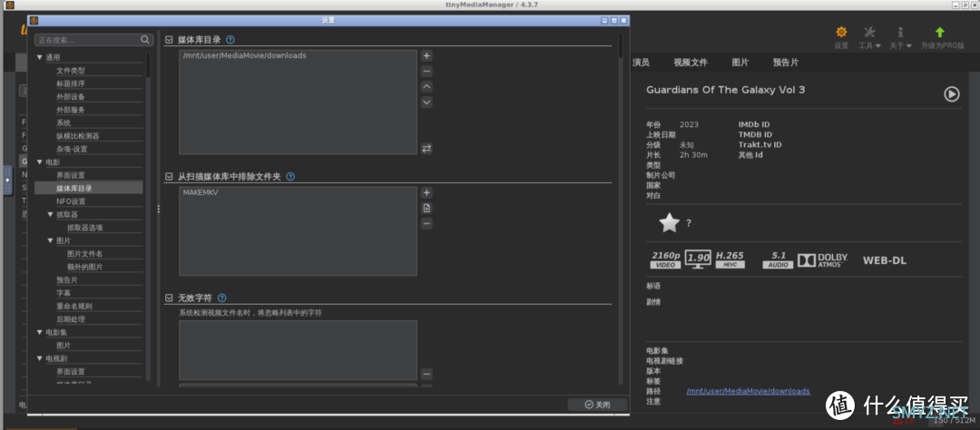Click the star rating icon
Image resolution: width=980 pixels, height=430 pixels.
coord(669,222)
